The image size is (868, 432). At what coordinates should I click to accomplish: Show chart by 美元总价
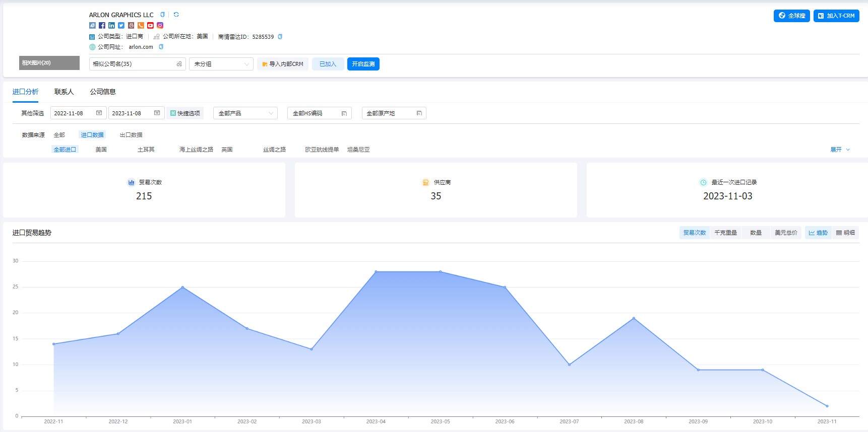click(786, 233)
